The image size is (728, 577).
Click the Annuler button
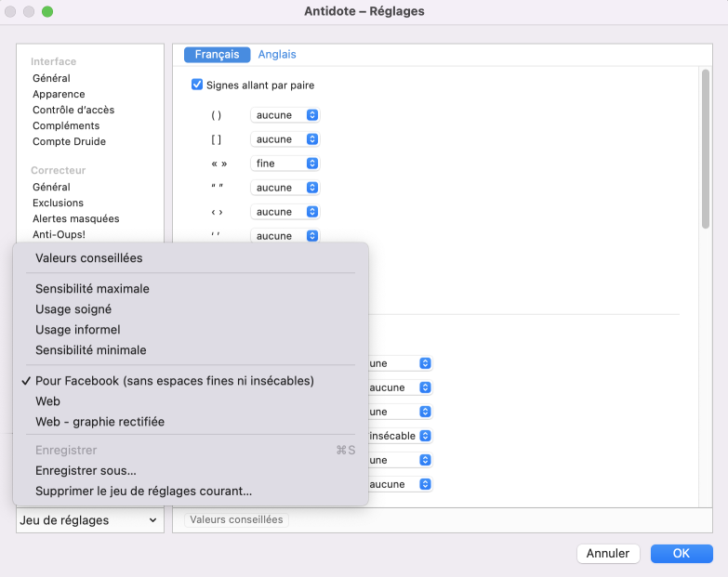click(608, 554)
